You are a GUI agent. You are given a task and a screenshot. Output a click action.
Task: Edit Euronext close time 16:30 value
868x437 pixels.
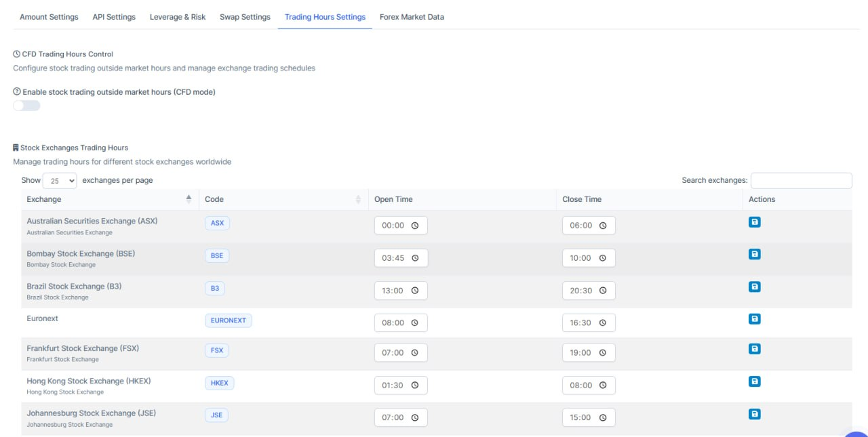pos(581,323)
